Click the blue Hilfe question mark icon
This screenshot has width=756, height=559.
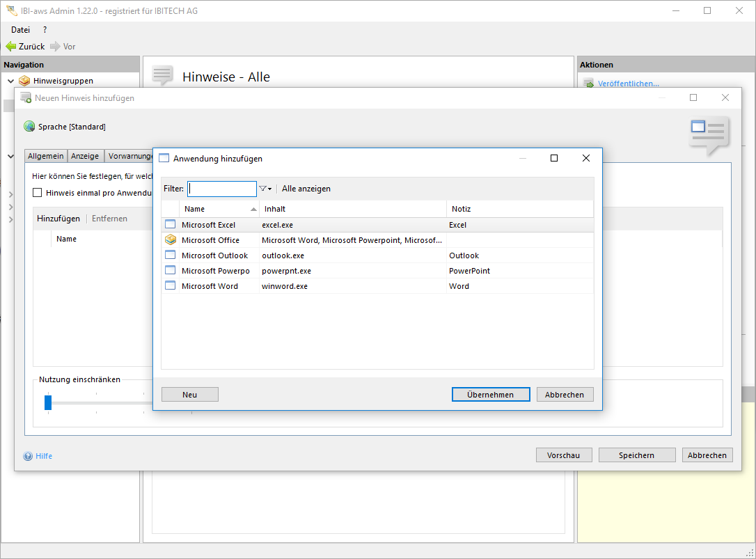pos(28,457)
